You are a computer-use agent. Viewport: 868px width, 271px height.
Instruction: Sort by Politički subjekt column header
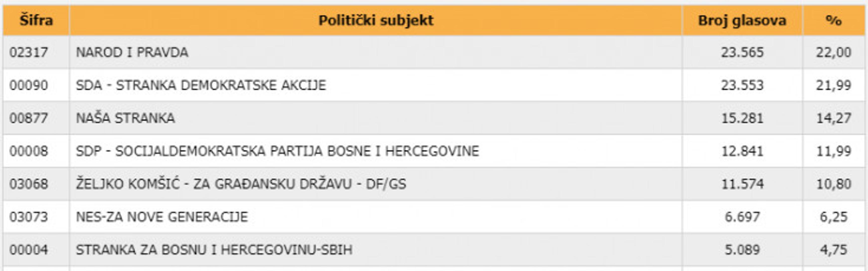(376, 20)
